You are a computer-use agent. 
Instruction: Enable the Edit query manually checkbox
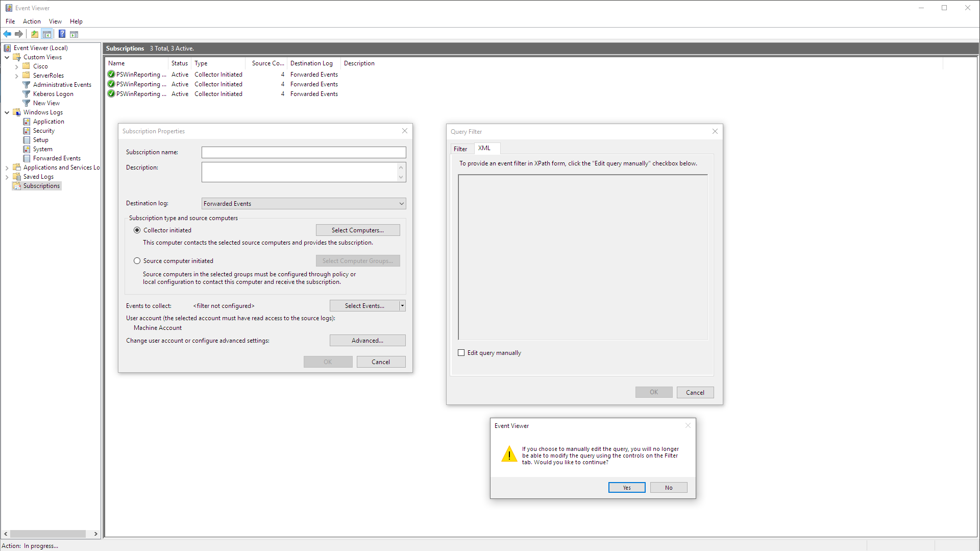tap(461, 352)
